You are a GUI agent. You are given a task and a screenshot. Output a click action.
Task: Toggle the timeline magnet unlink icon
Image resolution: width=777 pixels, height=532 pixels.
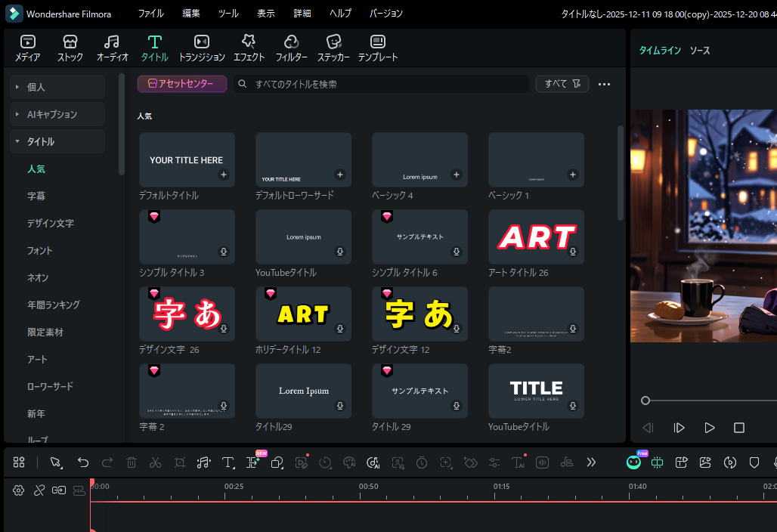39,490
